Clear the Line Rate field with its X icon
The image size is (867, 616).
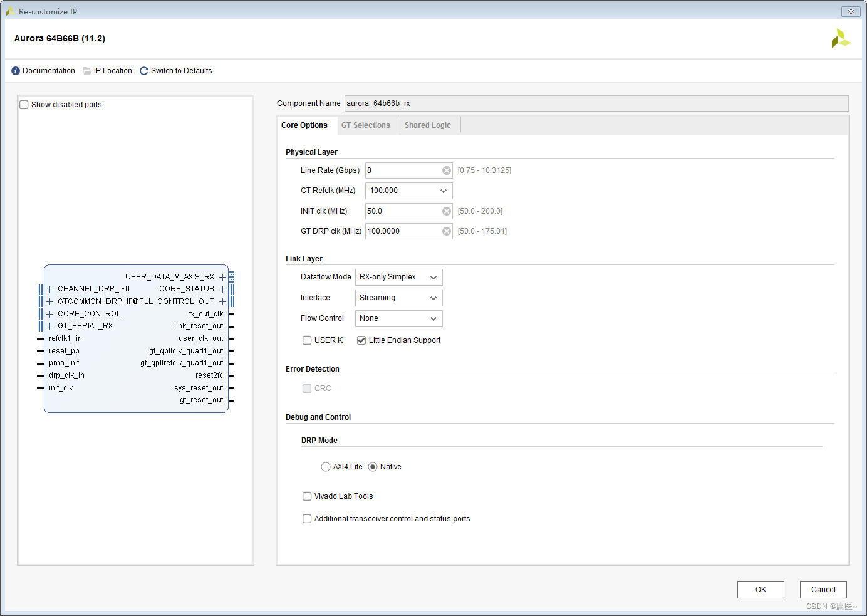[447, 170]
